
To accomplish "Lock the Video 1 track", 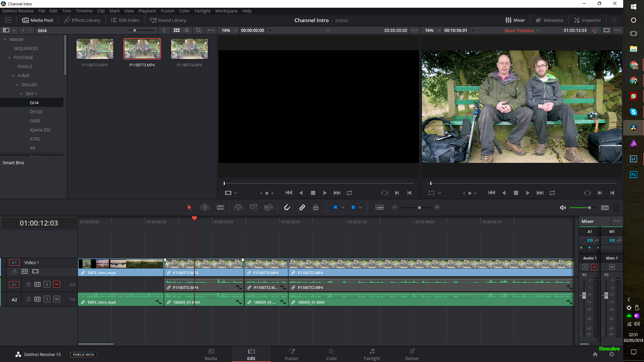I will [x=14, y=271].
